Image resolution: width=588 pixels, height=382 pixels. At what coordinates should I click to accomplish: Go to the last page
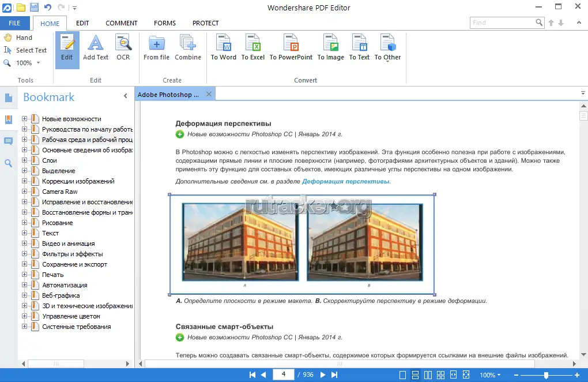tap(334, 374)
